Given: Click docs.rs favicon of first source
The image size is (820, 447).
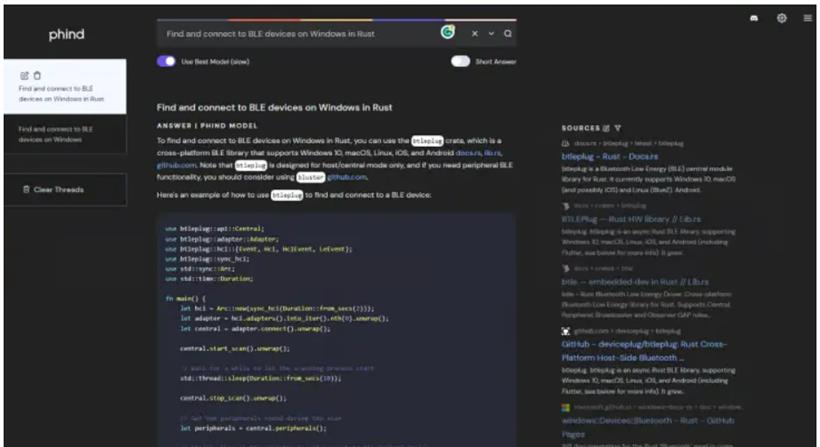Looking at the screenshot, I should point(565,143).
